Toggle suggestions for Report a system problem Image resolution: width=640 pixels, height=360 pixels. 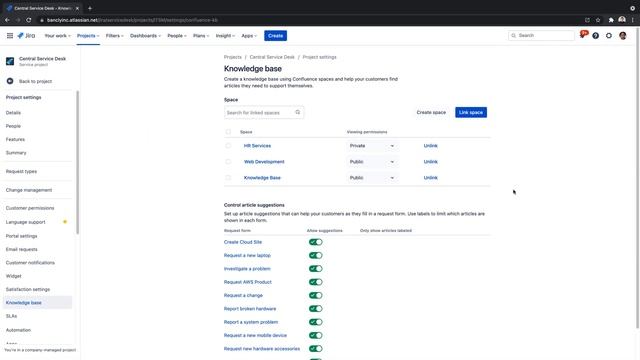click(x=316, y=322)
